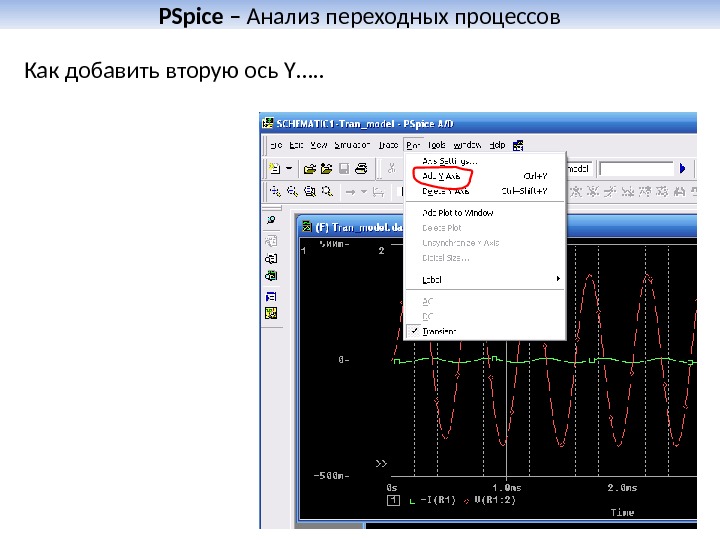Click the third icon in left sidebar
Image resolution: width=720 pixels, height=540 pixels.
point(271,259)
